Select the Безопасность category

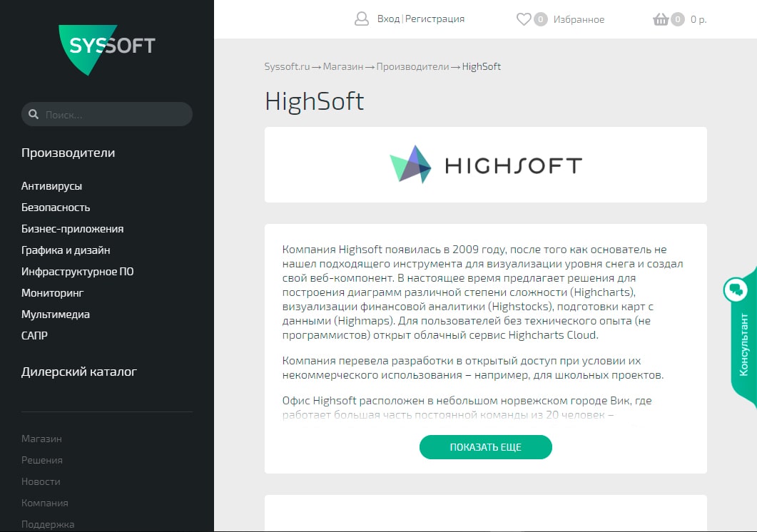click(56, 208)
